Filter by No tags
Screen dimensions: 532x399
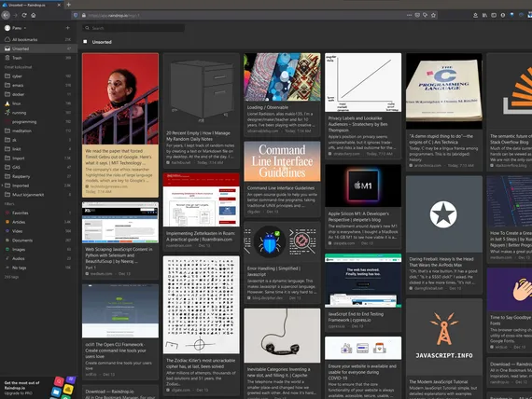point(38,268)
